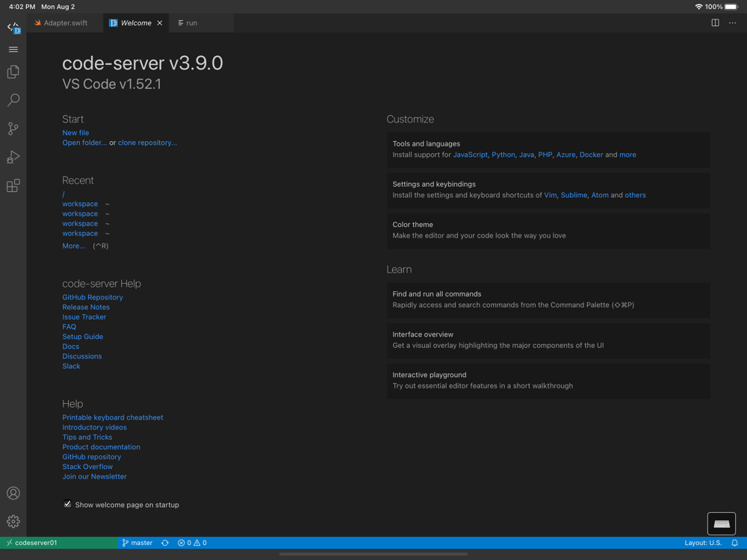Open the Search panel

13,100
